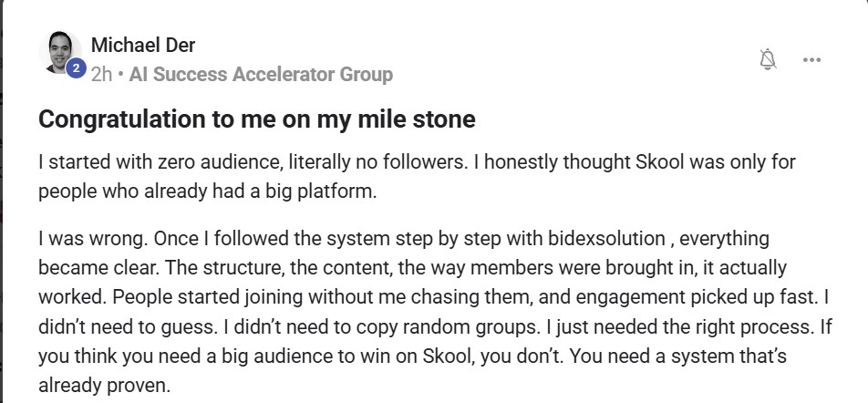Viewport: 868px width, 403px height.
Task: Click the 2h post timestamp
Action: [101, 74]
